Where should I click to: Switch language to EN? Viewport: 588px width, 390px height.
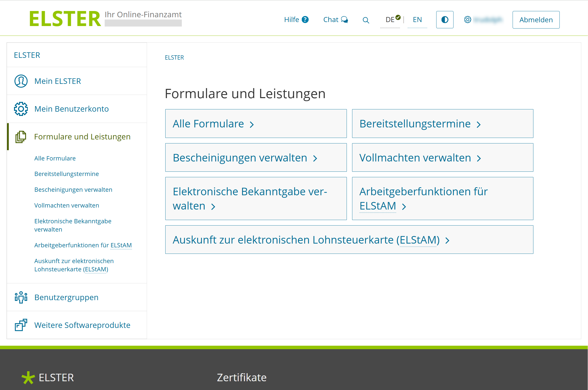(x=417, y=20)
